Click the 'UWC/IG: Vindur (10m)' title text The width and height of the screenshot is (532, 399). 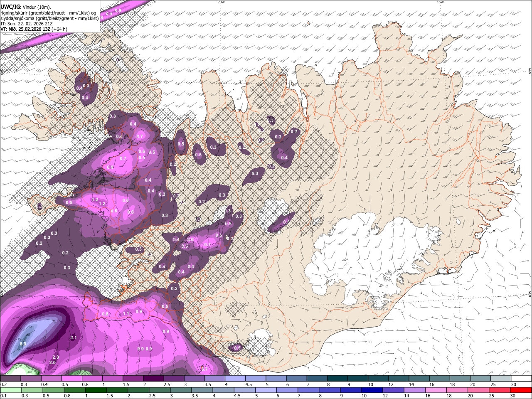[x=25, y=7]
